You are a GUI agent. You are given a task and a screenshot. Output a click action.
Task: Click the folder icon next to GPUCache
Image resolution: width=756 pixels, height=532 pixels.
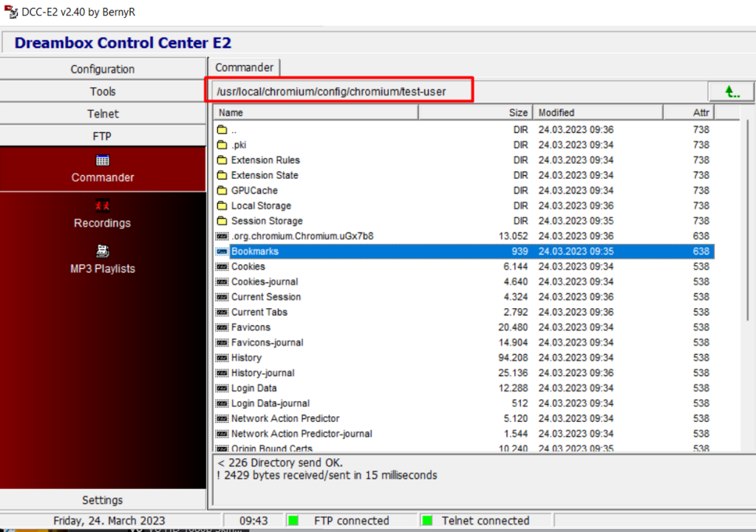pyautogui.click(x=222, y=191)
